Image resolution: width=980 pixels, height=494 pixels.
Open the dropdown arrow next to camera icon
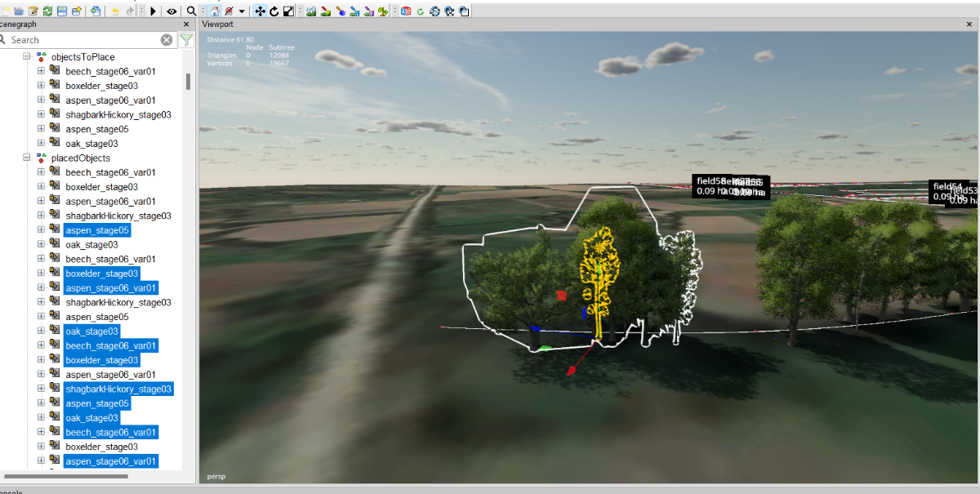point(243,11)
